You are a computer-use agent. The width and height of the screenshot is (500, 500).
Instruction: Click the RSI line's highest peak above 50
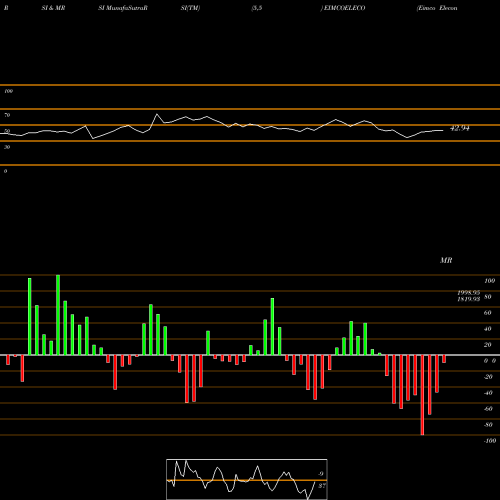(x=157, y=114)
